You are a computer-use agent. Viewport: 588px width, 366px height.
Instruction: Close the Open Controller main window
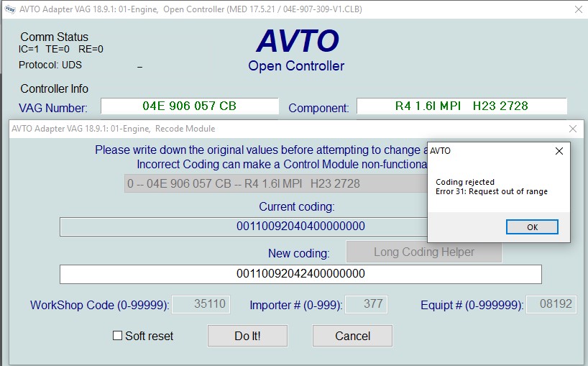(x=579, y=9)
